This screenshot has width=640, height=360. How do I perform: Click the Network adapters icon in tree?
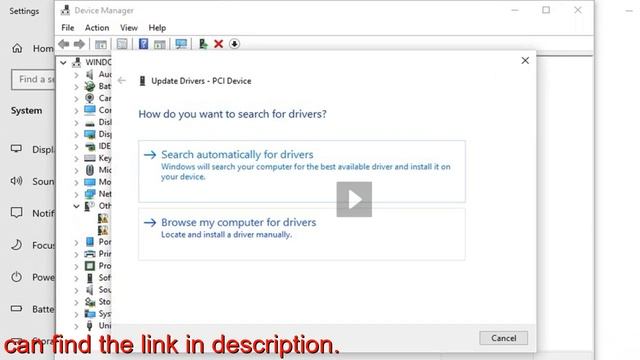(x=90, y=194)
